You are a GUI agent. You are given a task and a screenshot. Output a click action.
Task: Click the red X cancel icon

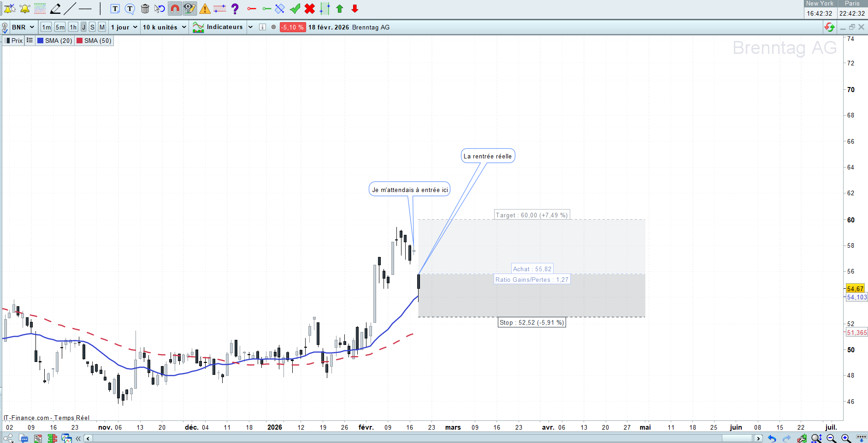310,8
